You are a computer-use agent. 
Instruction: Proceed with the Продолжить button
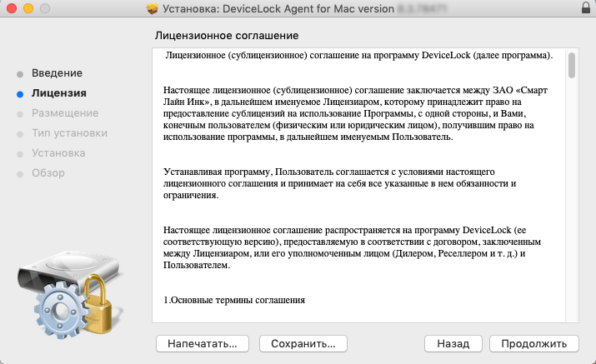[533, 343]
